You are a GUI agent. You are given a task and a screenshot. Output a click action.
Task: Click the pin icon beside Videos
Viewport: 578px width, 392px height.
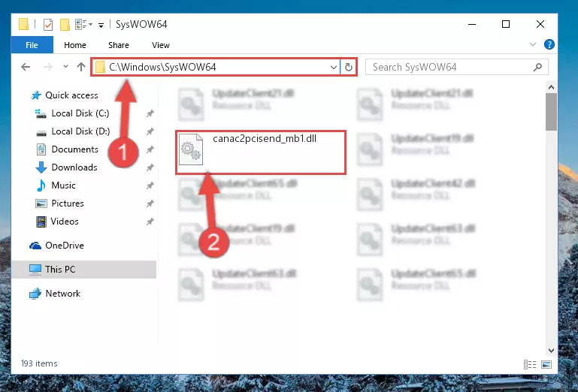click(x=150, y=222)
